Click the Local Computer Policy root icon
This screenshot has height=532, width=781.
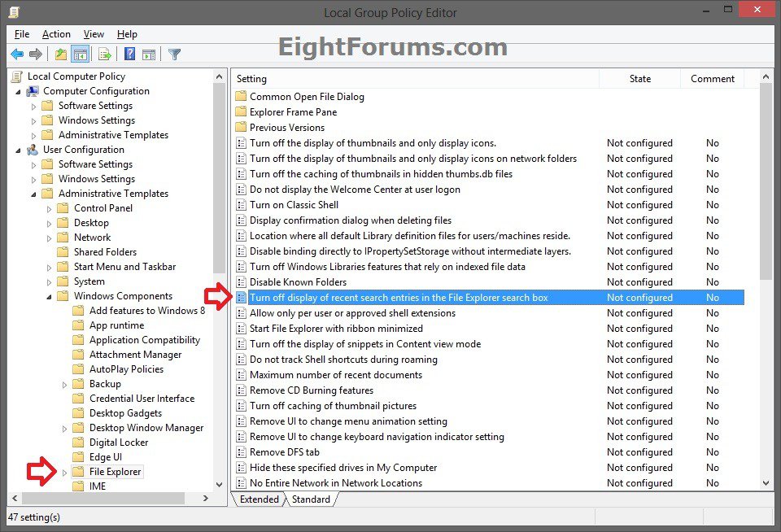pos(17,76)
